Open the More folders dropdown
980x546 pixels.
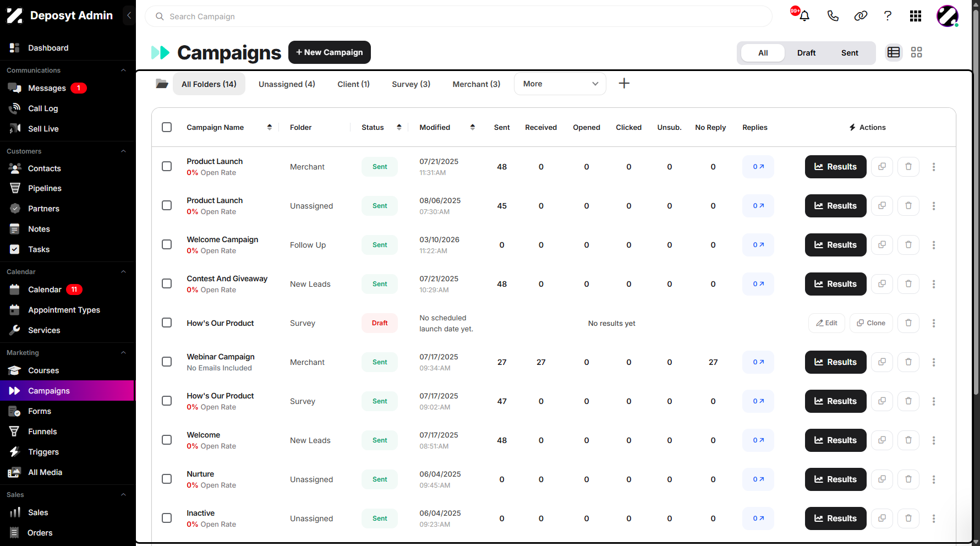(560, 84)
